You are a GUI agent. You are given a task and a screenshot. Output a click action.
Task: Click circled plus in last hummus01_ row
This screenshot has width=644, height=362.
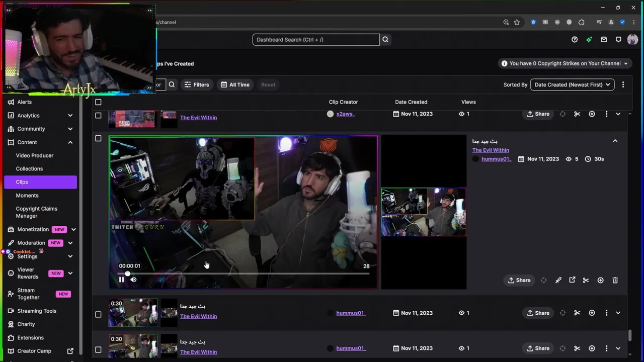coord(592,348)
